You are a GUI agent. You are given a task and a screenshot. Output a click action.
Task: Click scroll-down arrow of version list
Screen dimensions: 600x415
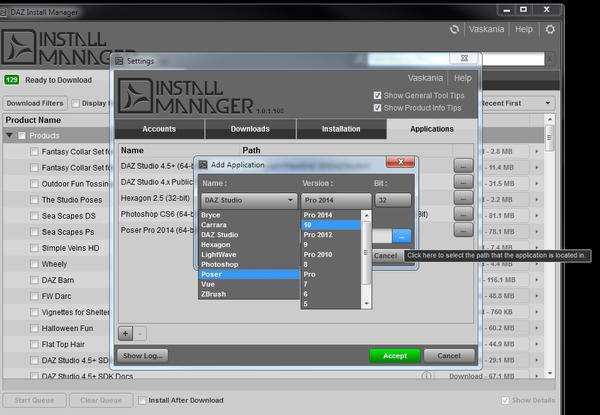pos(366,304)
